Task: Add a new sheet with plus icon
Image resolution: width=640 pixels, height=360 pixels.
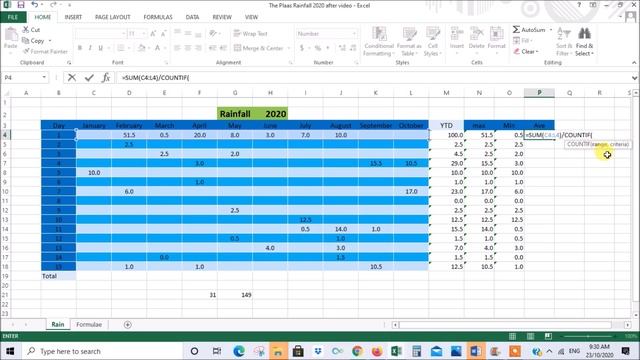Action: [x=128, y=324]
